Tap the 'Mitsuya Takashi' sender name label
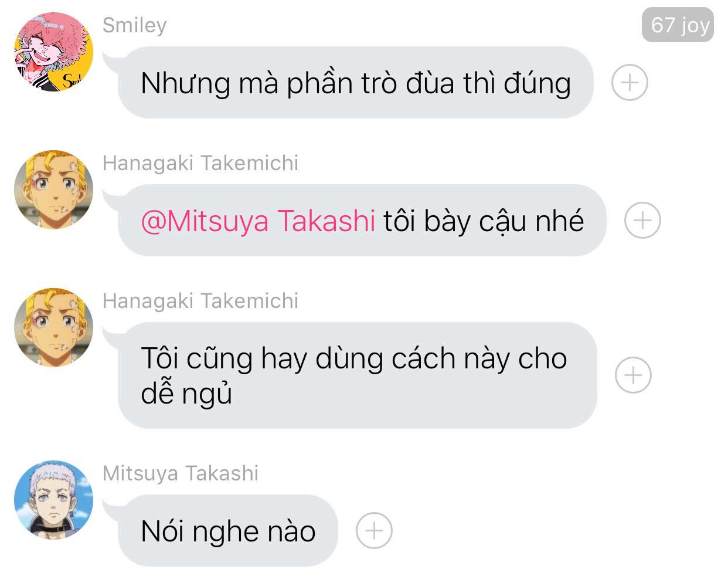728x576 pixels. pyautogui.click(x=181, y=473)
